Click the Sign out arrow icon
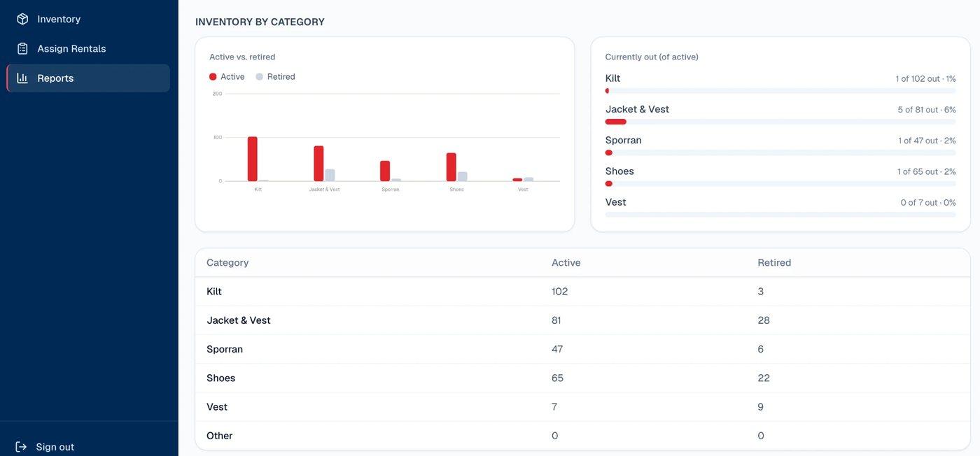Image resolution: width=980 pixels, height=456 pixels. pyautogui.click(x=21, y=447)
